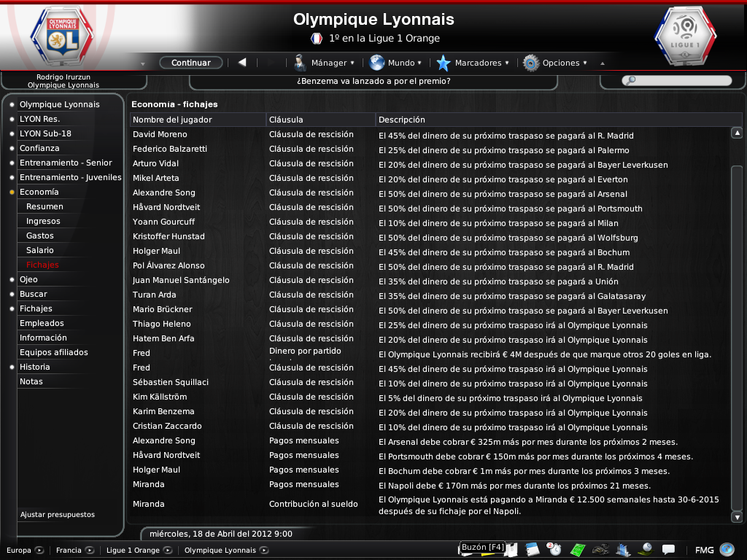
Task: Open the speech bubble chat icon
Action: 668,550
